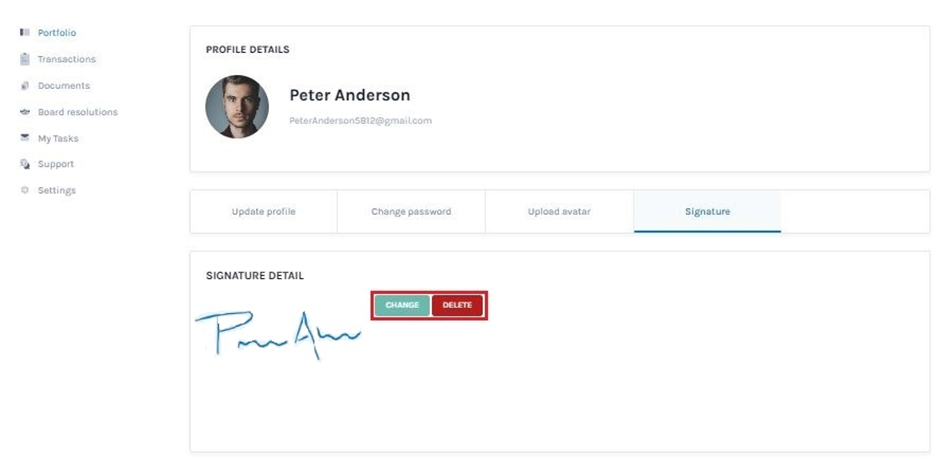The height and width of the screenshot is (460, 939).
Task: Click the blue handwritten signature image
Action: [278, 334]
